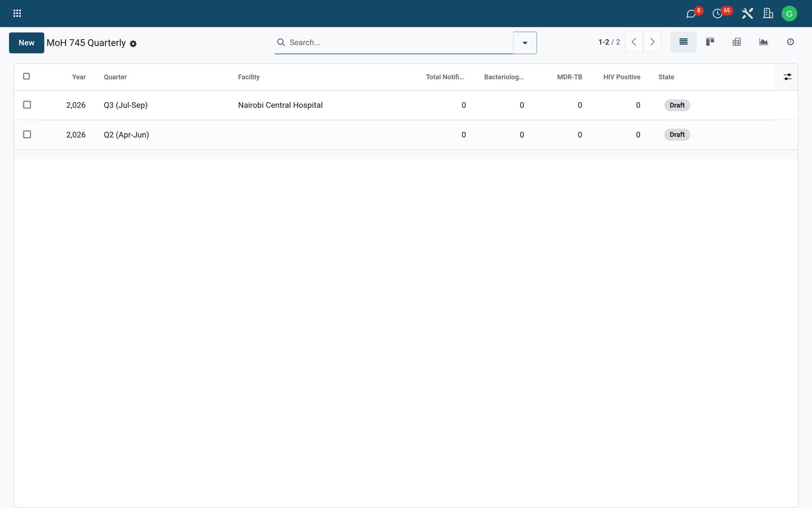Switch to kanban view

(x=710, y=42)
